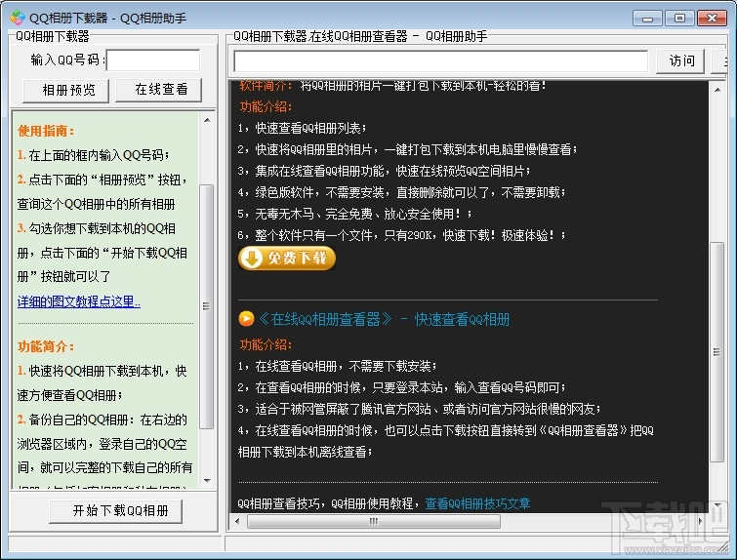Image resolution: width=737 pixels, height=560 pixels.
Task: Click the browser pane scroll up arrow
Action: pos(717,90)
